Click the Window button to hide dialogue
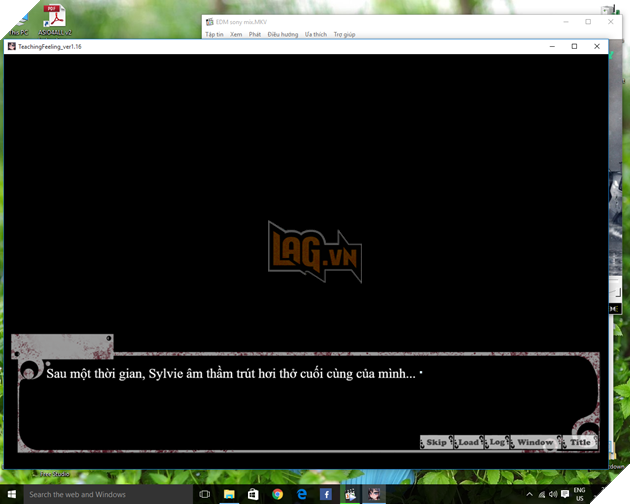 pos(535,442)
